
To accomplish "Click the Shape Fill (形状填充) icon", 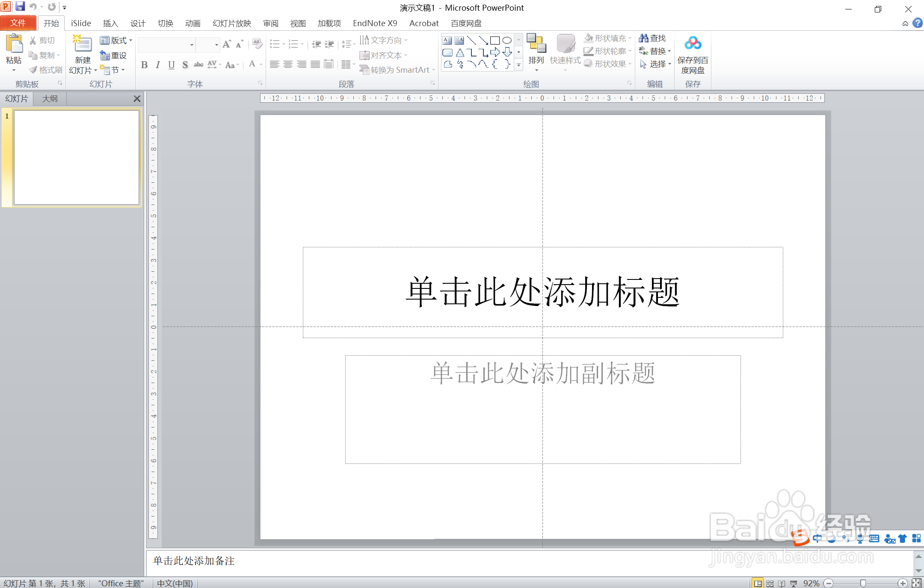I will [x=589, y=38].
